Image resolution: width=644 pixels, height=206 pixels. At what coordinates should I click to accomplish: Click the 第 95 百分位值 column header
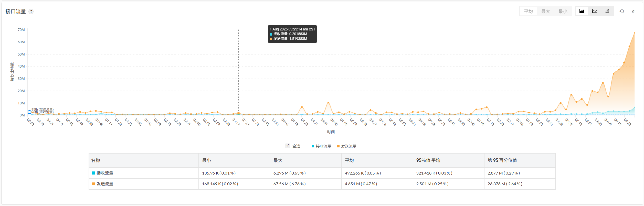[502, 160]
